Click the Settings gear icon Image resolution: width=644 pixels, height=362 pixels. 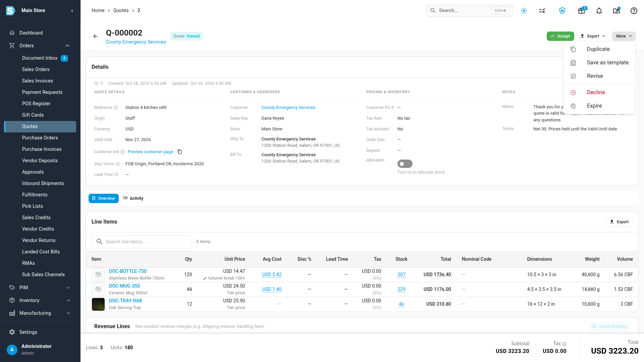click(12, 332)
